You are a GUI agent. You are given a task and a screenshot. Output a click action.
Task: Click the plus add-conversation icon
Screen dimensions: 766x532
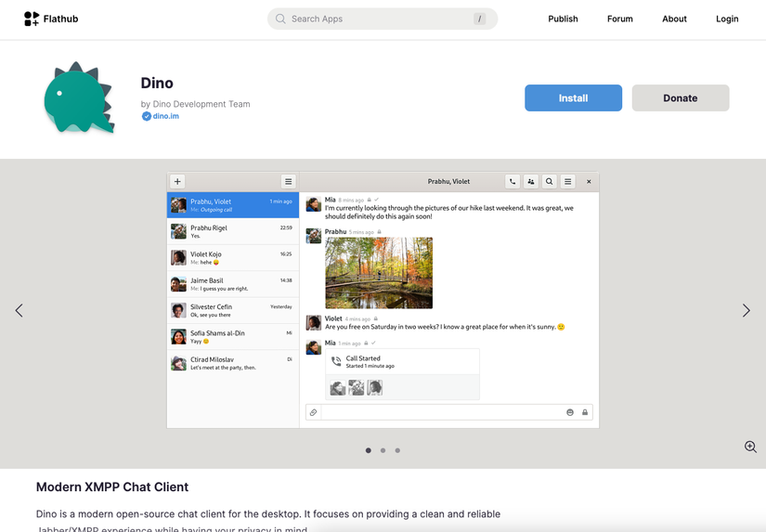pos(177,181)
